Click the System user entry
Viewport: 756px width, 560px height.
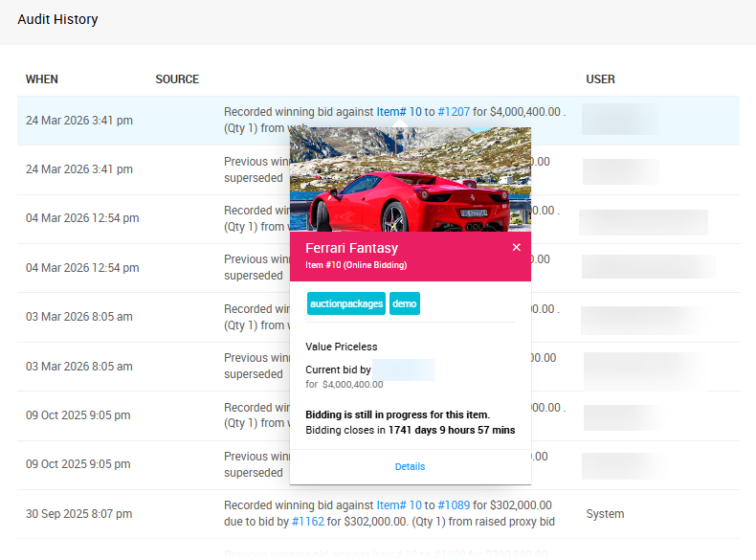click(x=605, y=514)
